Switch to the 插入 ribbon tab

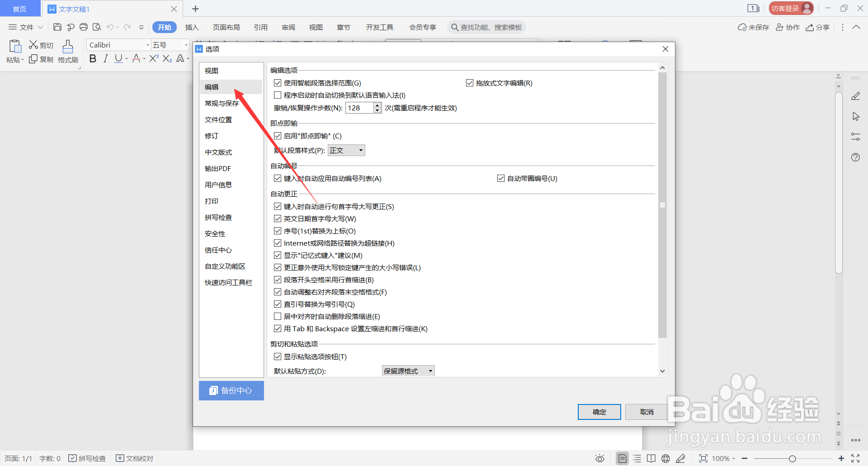coord(192,27)
